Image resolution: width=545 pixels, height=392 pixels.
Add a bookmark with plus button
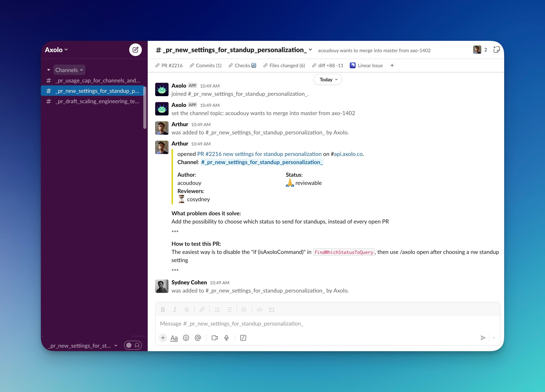(392, 65)
